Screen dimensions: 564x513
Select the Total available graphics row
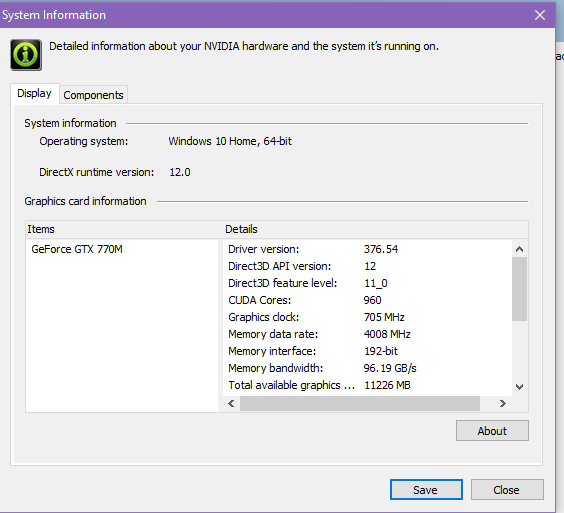point(367,385)
